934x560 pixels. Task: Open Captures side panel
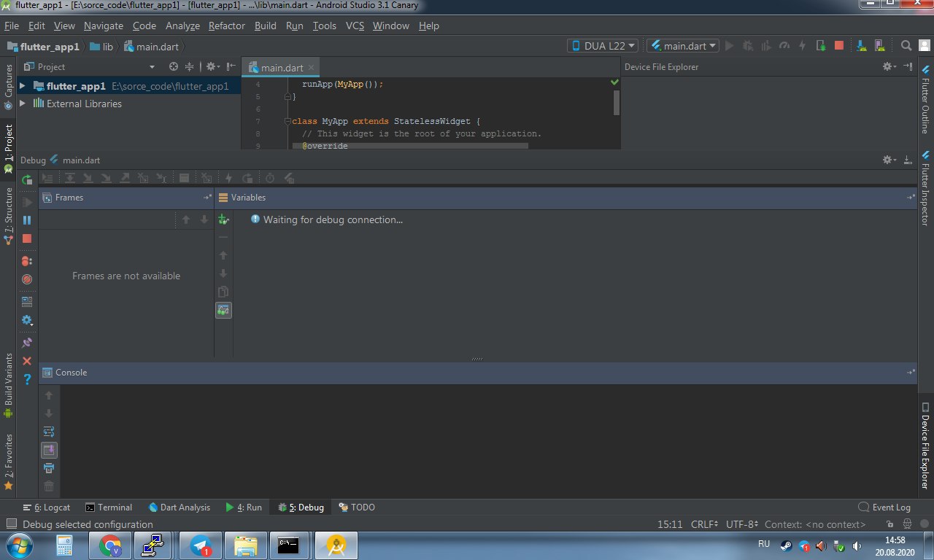coord(8,87)
